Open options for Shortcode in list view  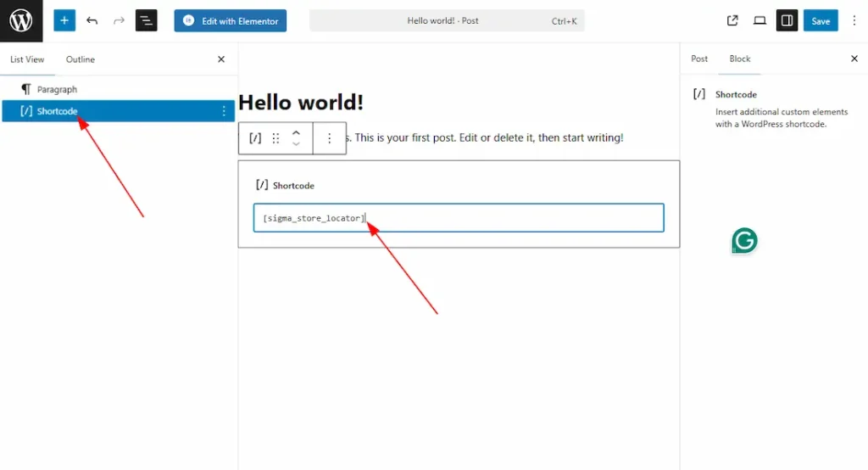coord(224,111)
